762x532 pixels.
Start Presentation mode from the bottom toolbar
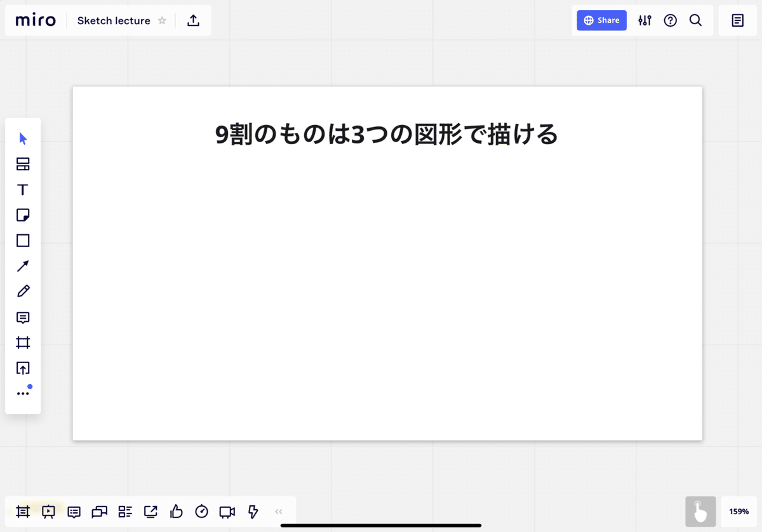[x=48, y=512]
